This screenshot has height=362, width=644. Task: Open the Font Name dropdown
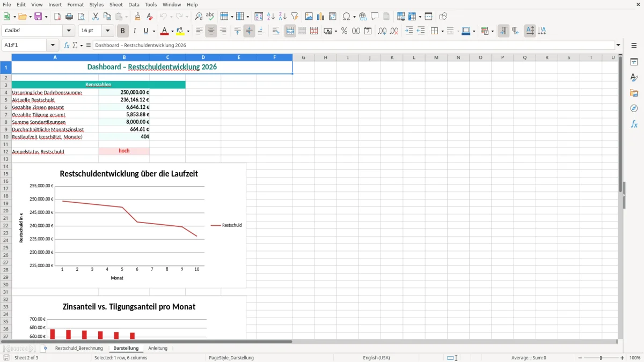69,31
